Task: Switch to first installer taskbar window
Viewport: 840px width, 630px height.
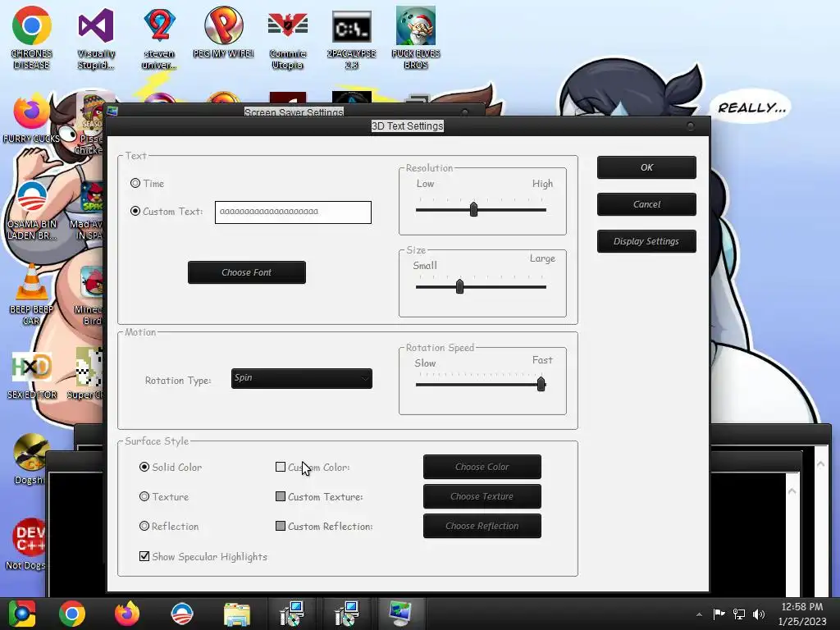Action: click(292, 614)
